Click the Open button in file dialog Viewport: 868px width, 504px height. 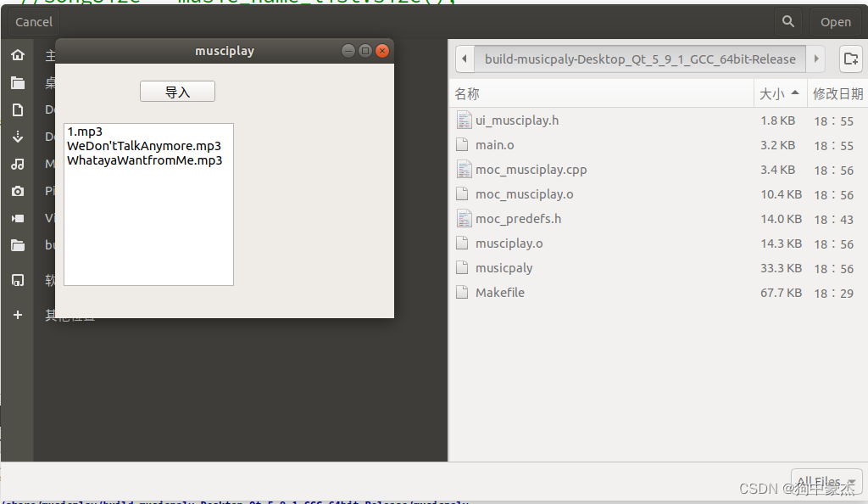[x=835, y=22]
